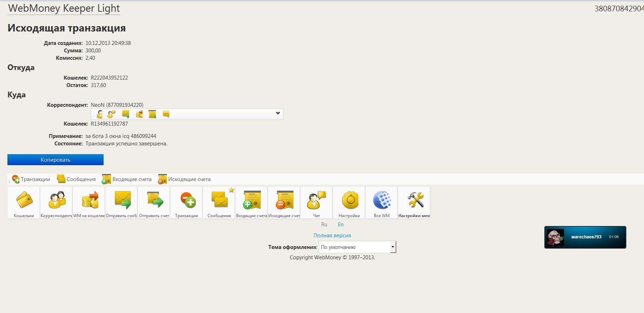Viewport: 644px width, 313px height.
Task: Open the Отправить счет tile
Action: pyautogui.click(x=154, y=203)
